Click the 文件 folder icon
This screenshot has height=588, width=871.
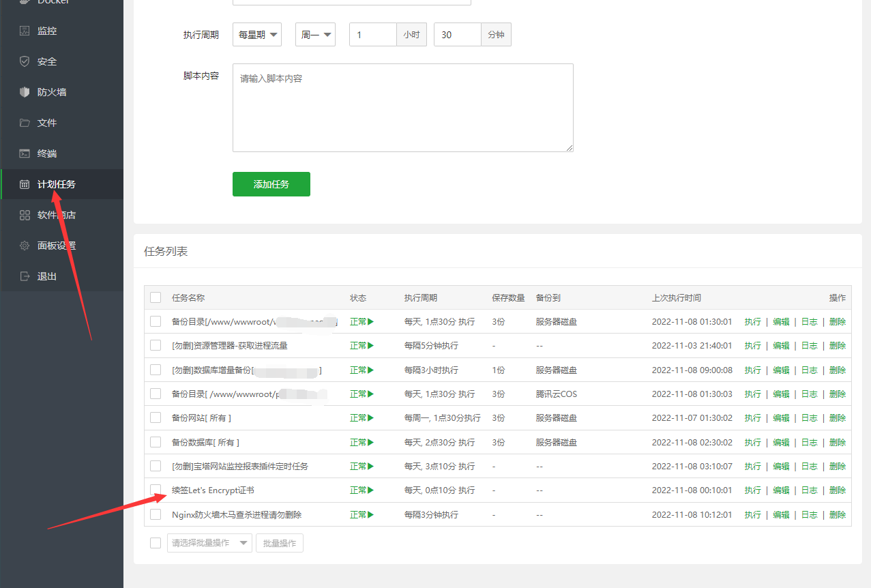click(x=25, y=123)
